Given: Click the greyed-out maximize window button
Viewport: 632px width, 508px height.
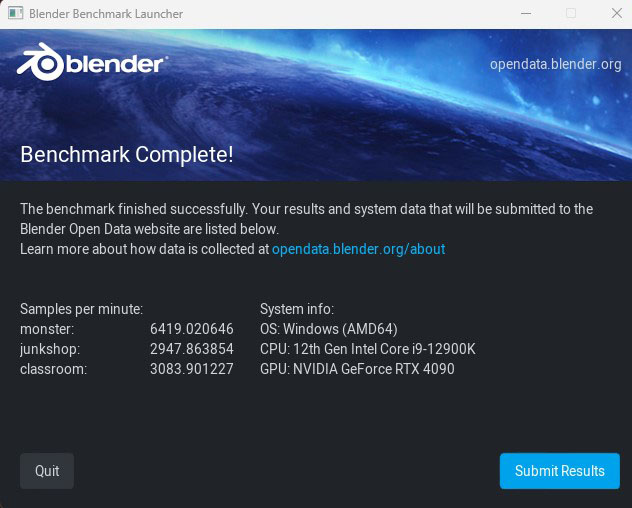Looking at the screenshot, I should 571,13.
